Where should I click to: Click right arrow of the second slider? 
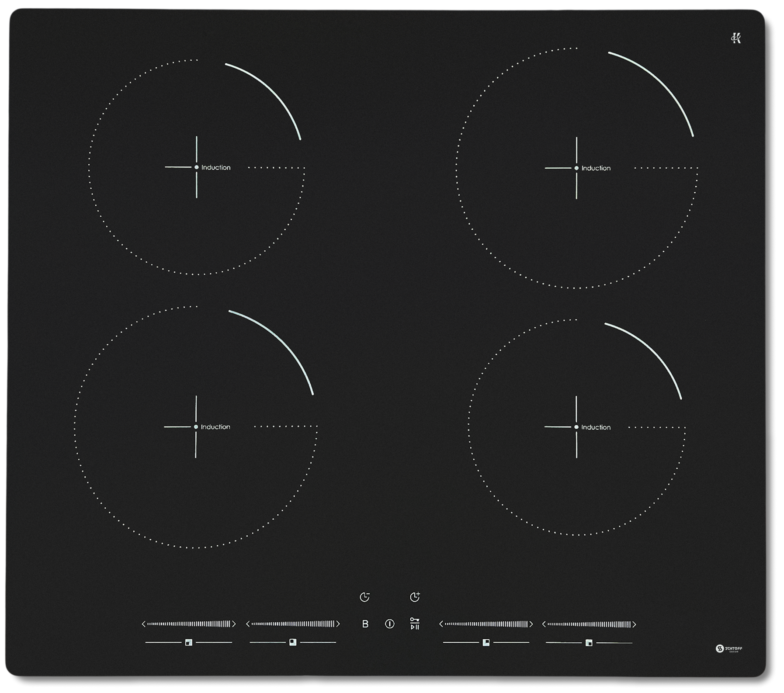[338, 624]
